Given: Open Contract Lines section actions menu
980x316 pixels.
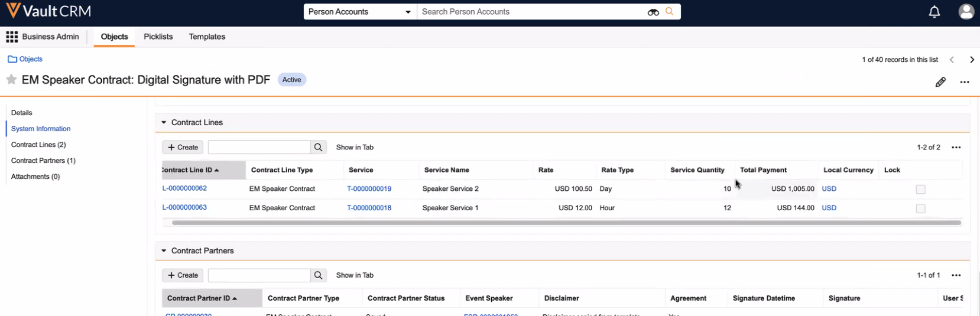Looking at the screenshot, I should point(956,148).
